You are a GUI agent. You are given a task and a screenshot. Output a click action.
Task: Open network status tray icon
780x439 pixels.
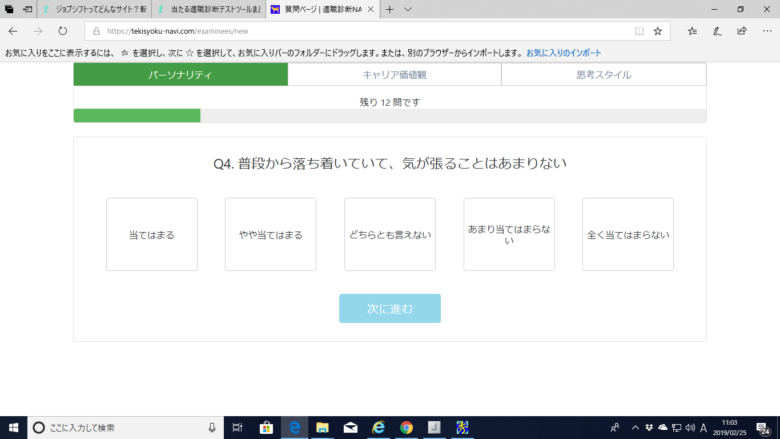pyautogui.click(x=677, y=428)
